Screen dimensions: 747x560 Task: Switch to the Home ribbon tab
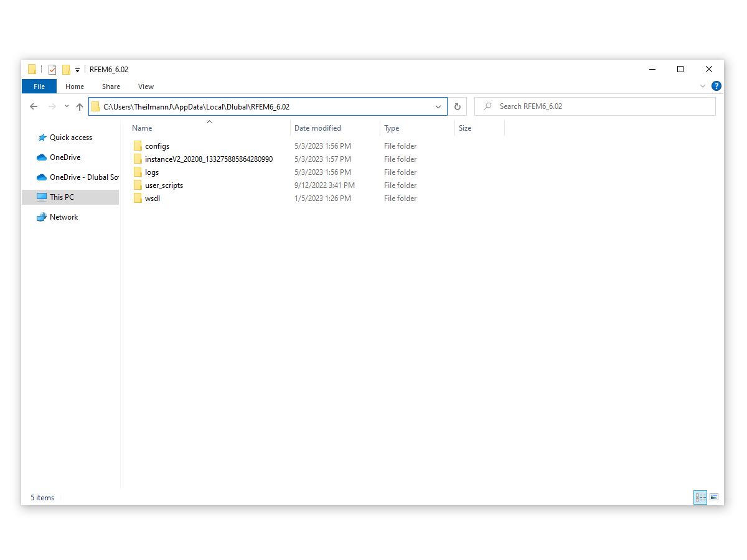[75, 86]
